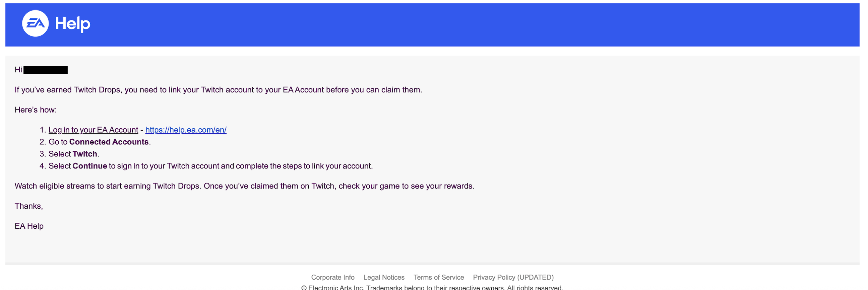The image size is (868, 290).
Task: Click the "Here's how:" line
Action: [36, 110]
